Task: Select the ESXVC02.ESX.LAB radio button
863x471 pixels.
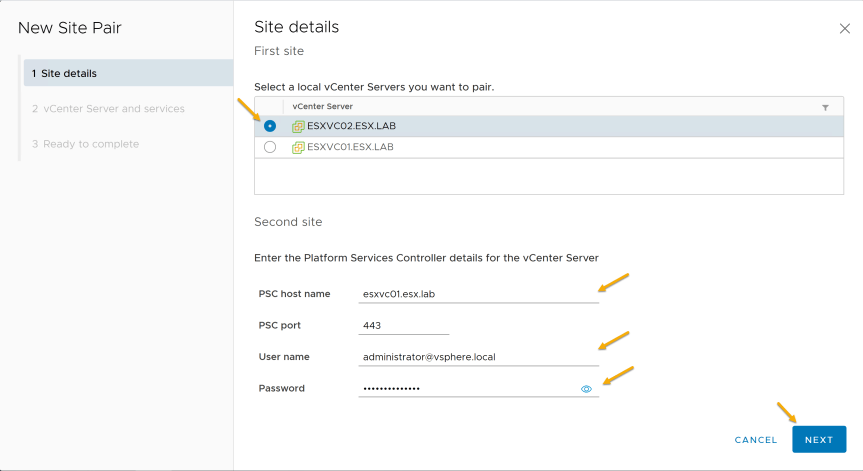Action: (270, 126)
